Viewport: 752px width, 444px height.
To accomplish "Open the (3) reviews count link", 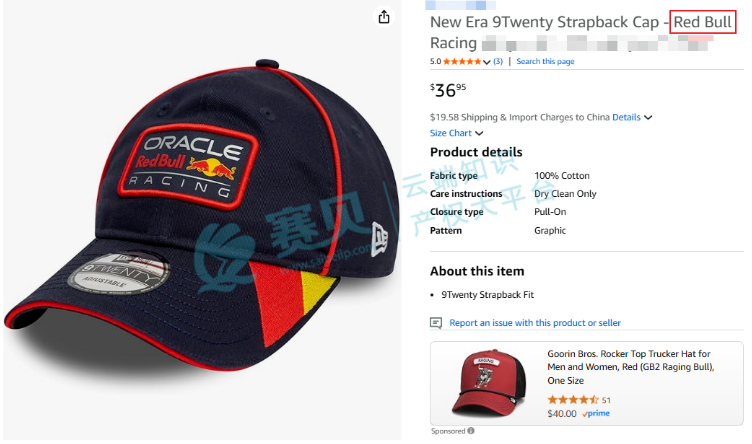I will [x=498, y=62].
